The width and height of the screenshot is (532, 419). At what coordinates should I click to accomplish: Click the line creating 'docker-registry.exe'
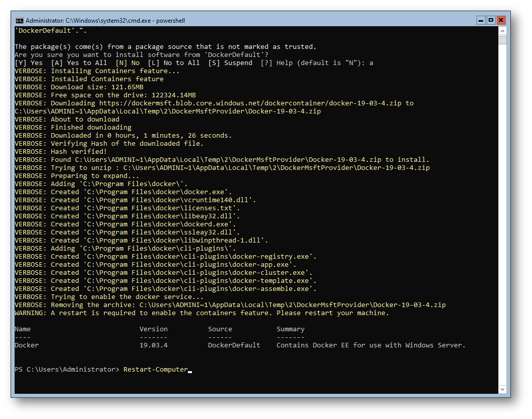pos(166,257)
